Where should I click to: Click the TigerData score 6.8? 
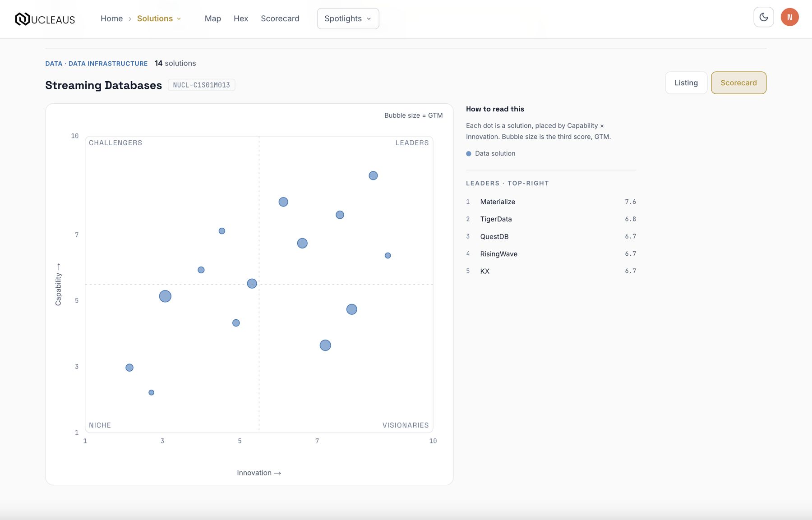[630, 219]
